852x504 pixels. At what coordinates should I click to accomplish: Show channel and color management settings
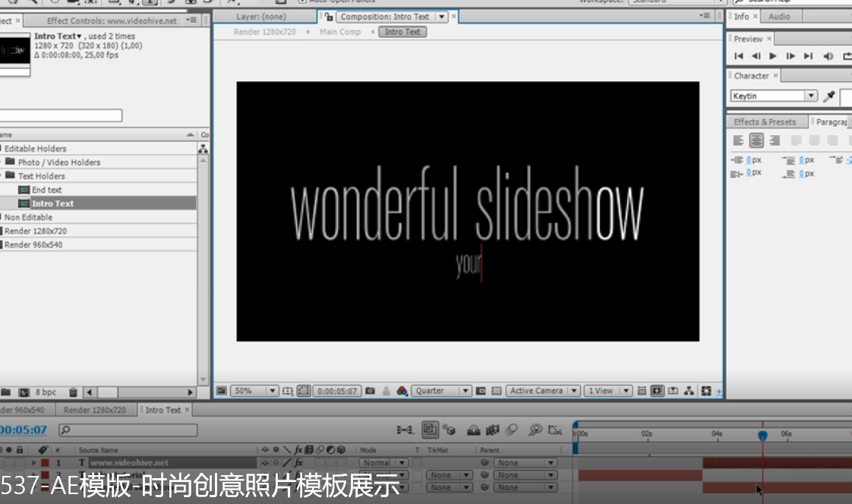[x=402, y=391]
